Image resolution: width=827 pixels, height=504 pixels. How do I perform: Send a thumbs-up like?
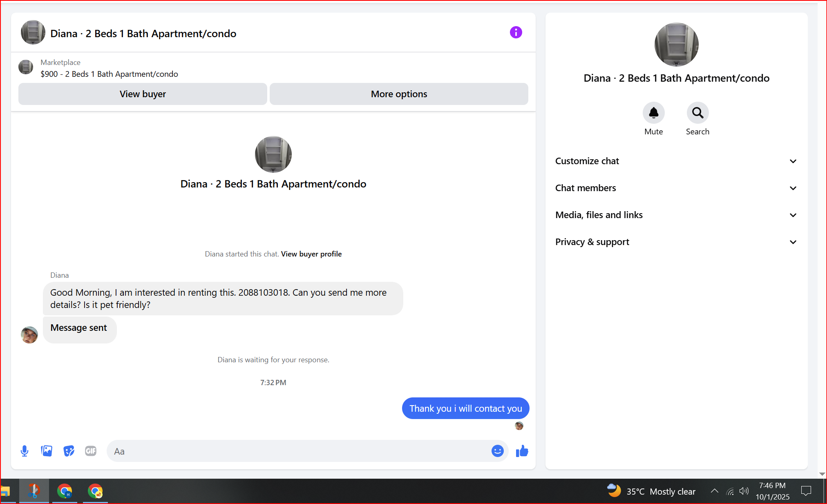tap(522, 451)
